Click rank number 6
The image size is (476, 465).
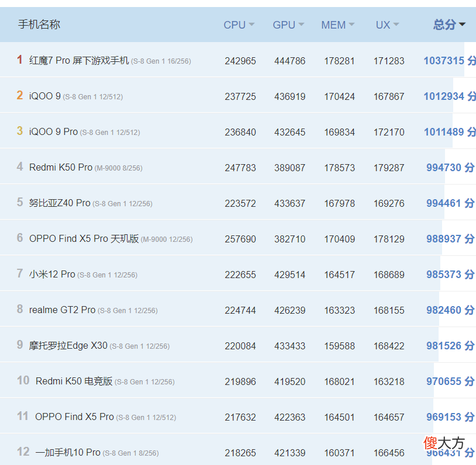[x=20, y=238]
